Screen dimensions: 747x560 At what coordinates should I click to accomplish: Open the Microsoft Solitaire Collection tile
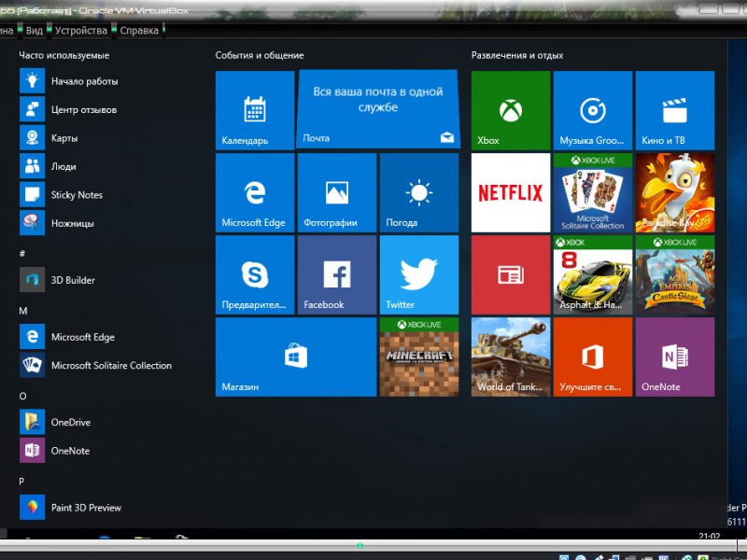593,193
